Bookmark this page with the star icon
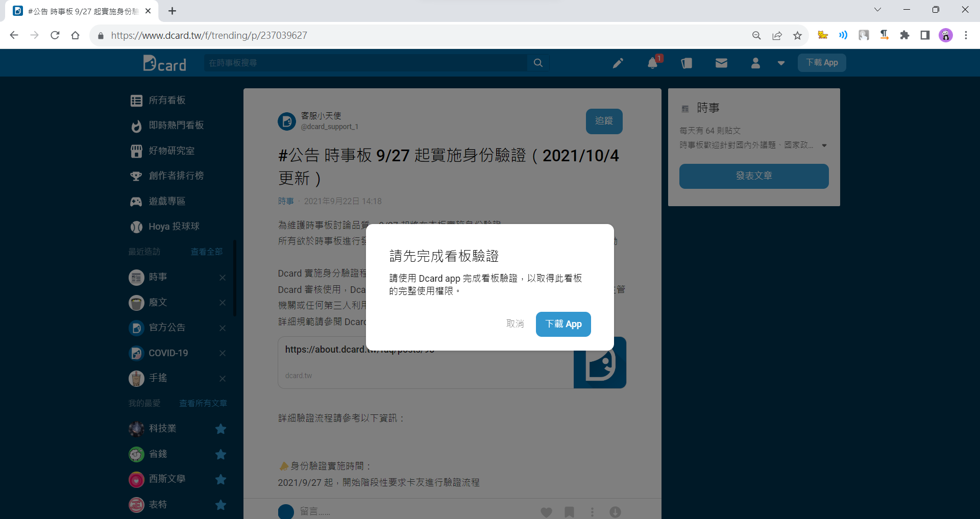 pos(797,35)
